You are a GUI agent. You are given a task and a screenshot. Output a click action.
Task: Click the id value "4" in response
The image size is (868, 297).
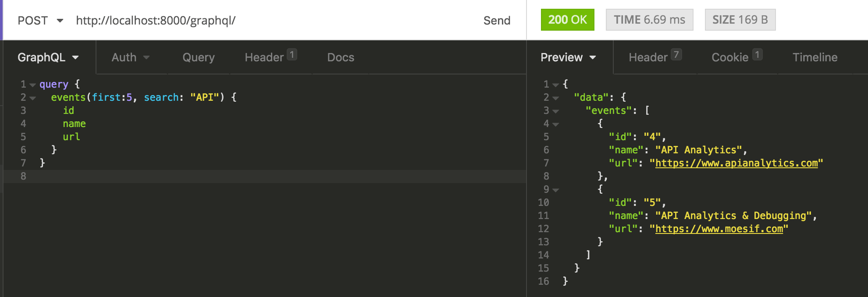click(652, 137)
